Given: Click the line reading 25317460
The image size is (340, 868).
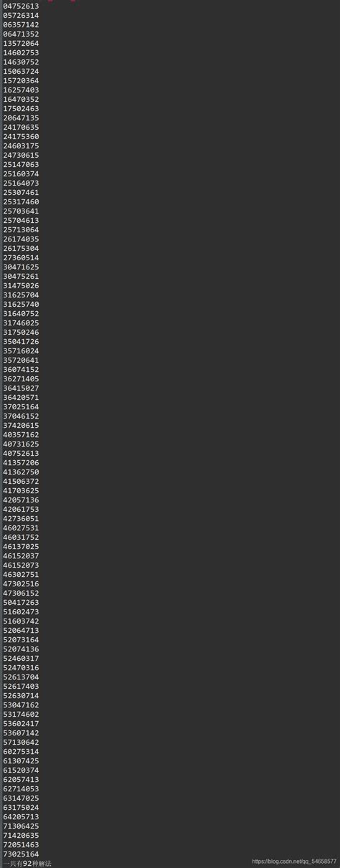Looking at the screenshot, I should [21, 201].
